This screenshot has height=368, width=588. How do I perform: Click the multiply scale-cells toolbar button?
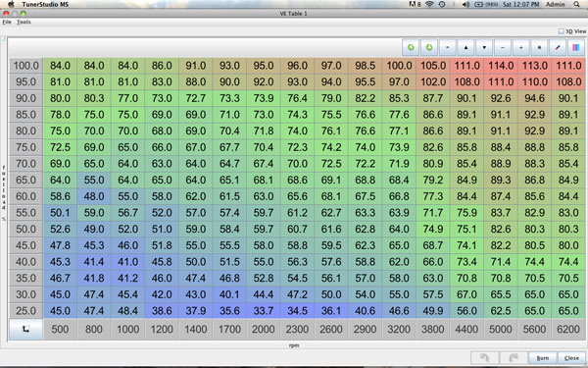point(539,48)
